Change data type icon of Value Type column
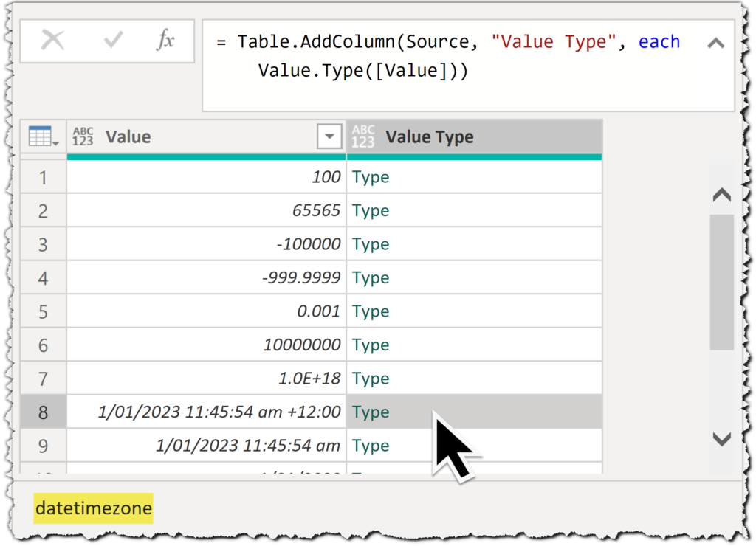Screen dimensions: 756x546 363,136
